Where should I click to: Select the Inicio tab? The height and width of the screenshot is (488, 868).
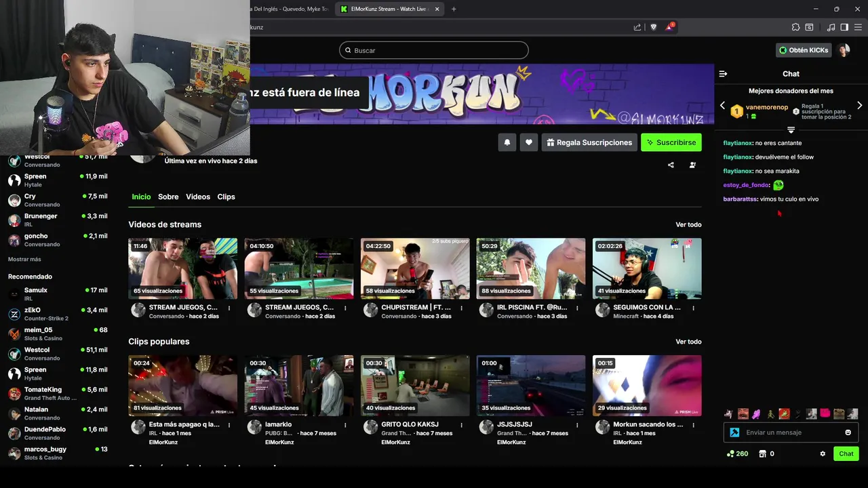click(141, 197)
